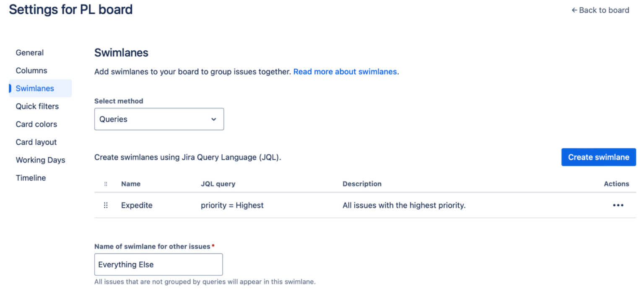
Task: Click the Create swimlane button
Action: 598,157
